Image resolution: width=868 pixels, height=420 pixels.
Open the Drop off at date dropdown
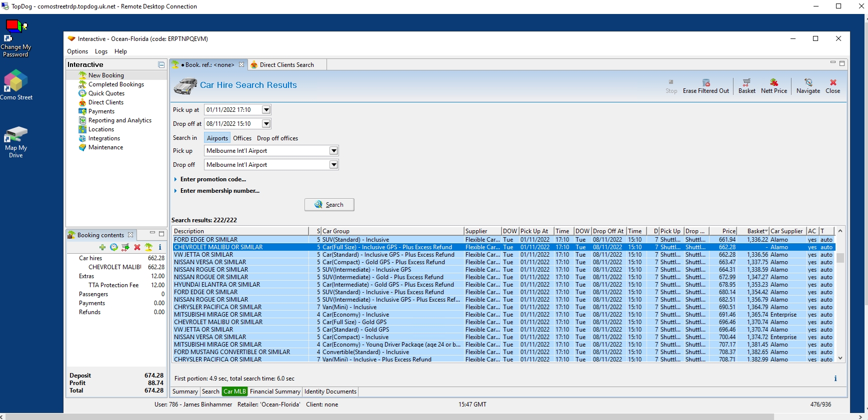click(266, 124)
